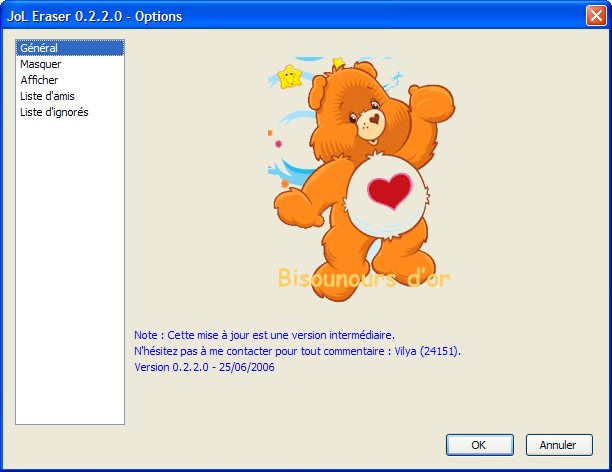Open the Masquer options page
612x472 pixels.
coord(70,64)
